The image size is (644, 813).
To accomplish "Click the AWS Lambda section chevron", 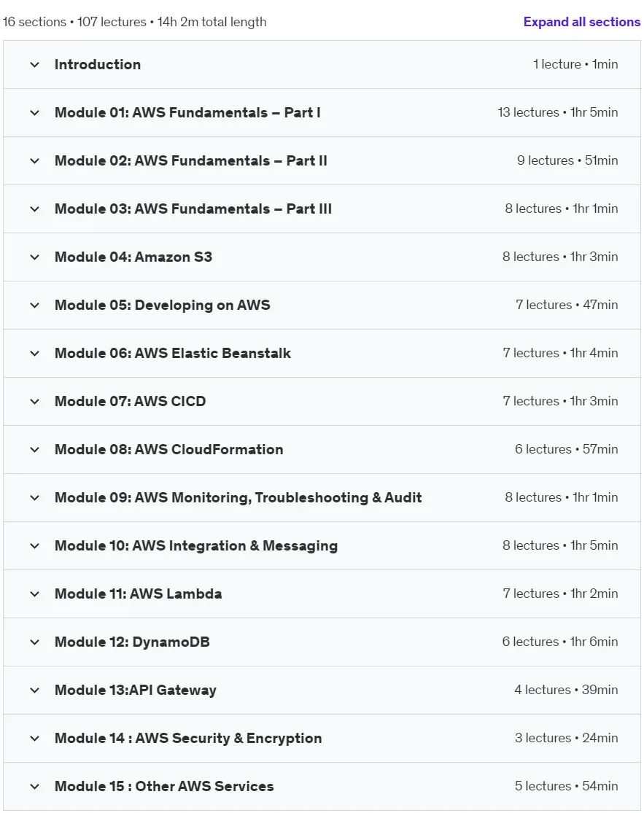I will [35, 594].
